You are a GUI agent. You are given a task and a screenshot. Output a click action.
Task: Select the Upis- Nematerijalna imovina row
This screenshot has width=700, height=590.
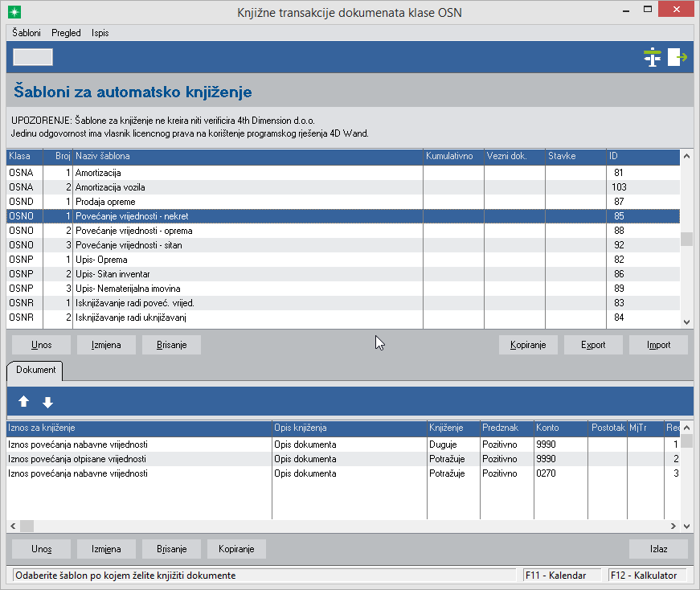[343, 289]
